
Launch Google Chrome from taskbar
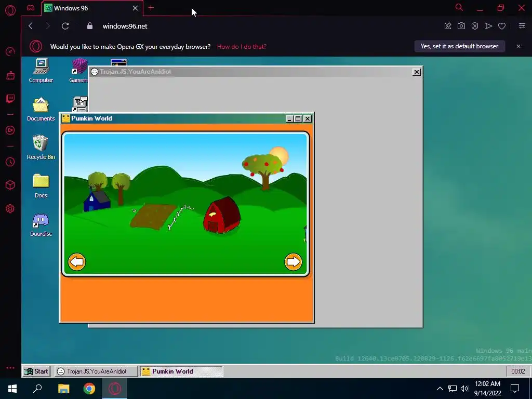89,389
